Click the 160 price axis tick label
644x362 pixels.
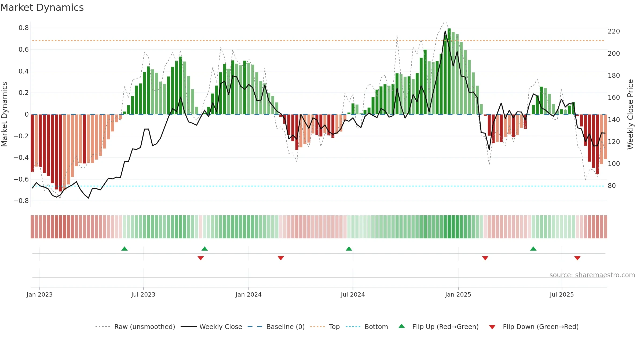click(x=614, y=97)
